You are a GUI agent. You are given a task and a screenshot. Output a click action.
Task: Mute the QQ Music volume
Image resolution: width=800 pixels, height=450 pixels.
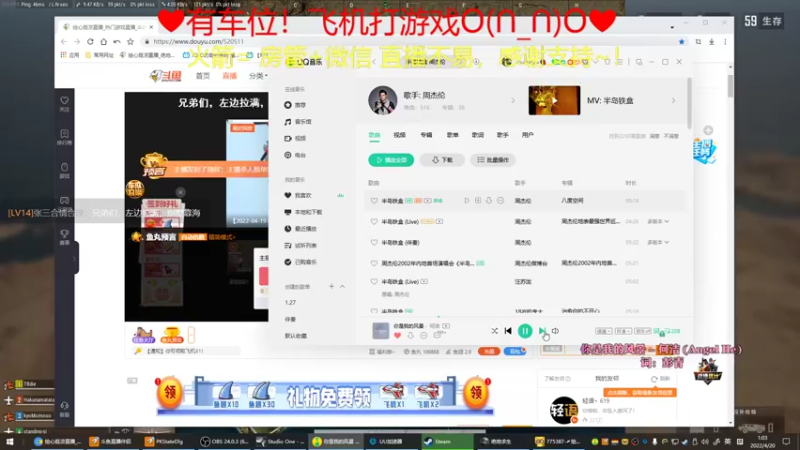coord(555,331)
